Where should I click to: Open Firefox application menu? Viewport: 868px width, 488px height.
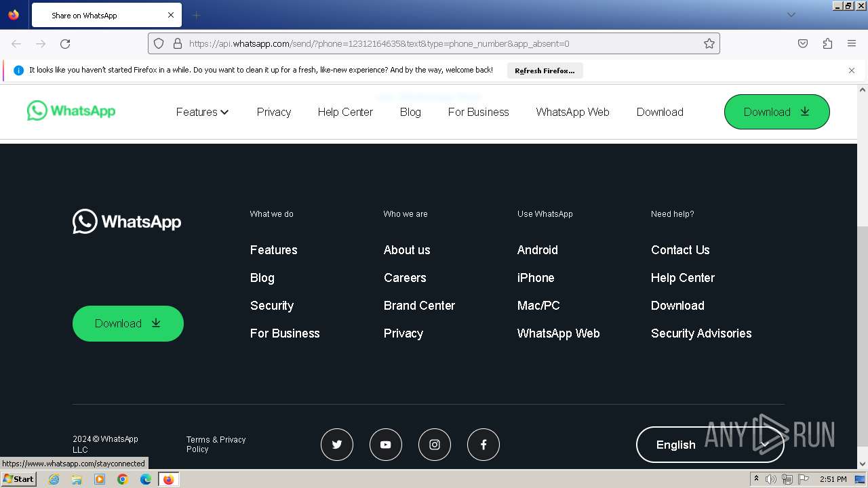(x=852, y=43)
